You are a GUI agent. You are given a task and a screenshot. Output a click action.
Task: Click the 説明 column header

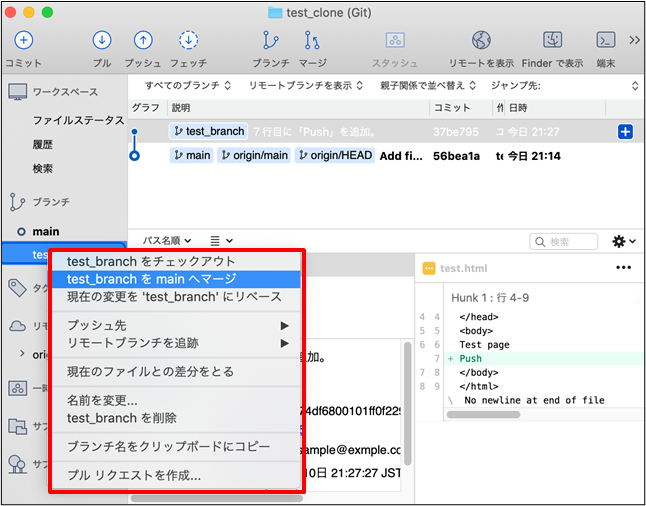(x=298, y=108)
